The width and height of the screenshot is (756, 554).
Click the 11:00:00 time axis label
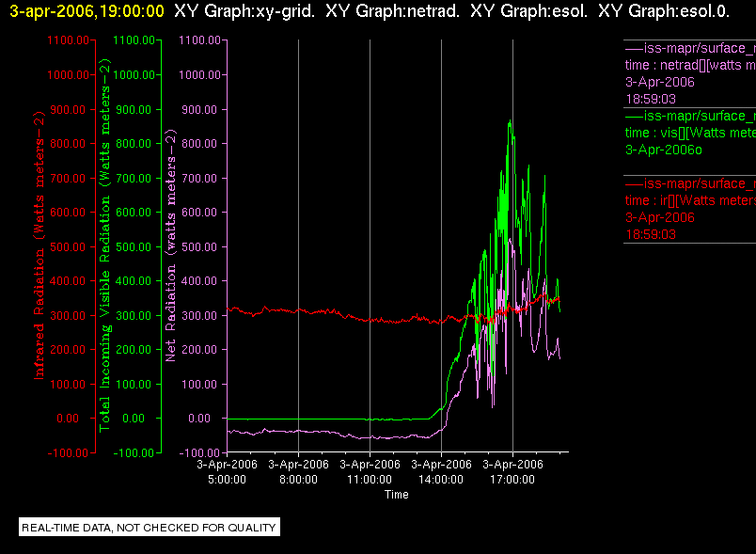[370, 480]
